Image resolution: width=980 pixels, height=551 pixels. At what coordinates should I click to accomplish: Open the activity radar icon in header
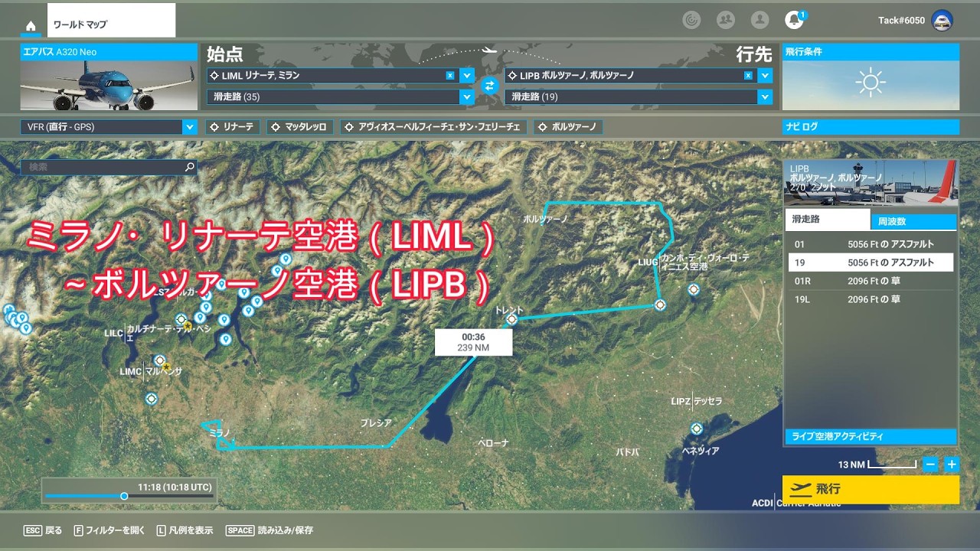pos(691,21)
